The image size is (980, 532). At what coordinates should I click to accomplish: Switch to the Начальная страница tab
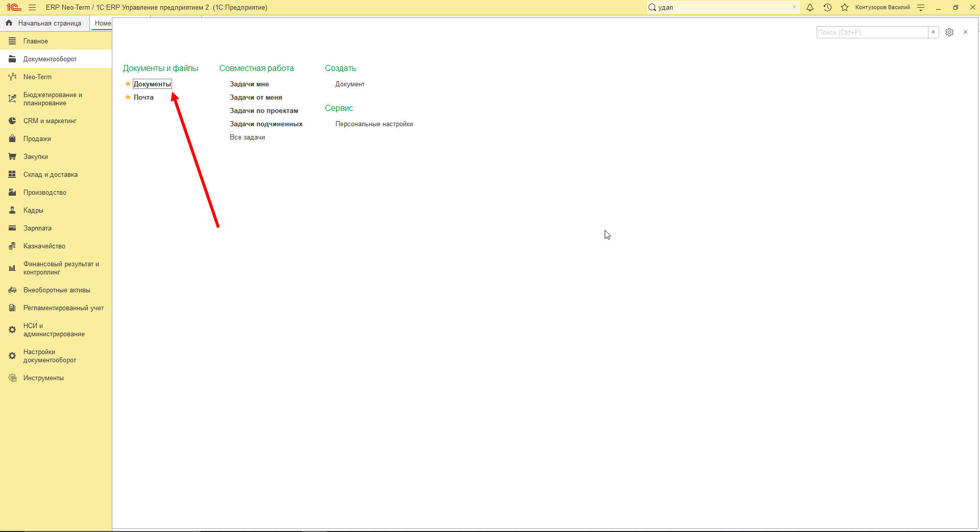44,23
